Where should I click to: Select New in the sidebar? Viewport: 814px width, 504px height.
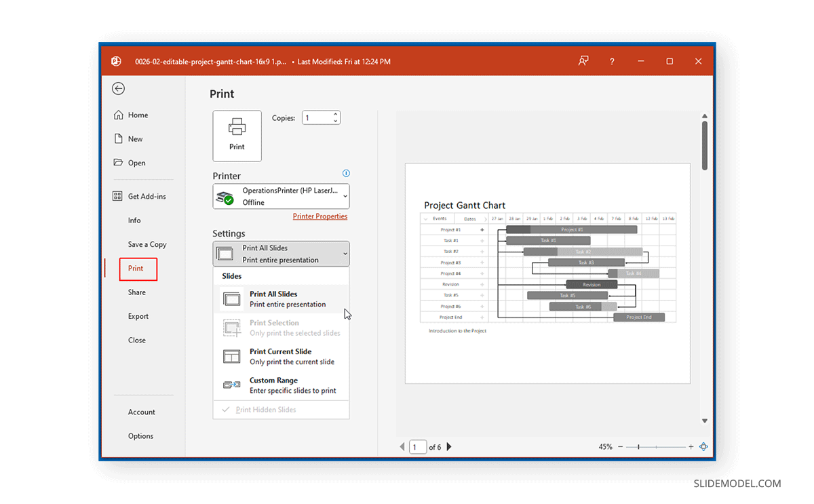(136, 139)
